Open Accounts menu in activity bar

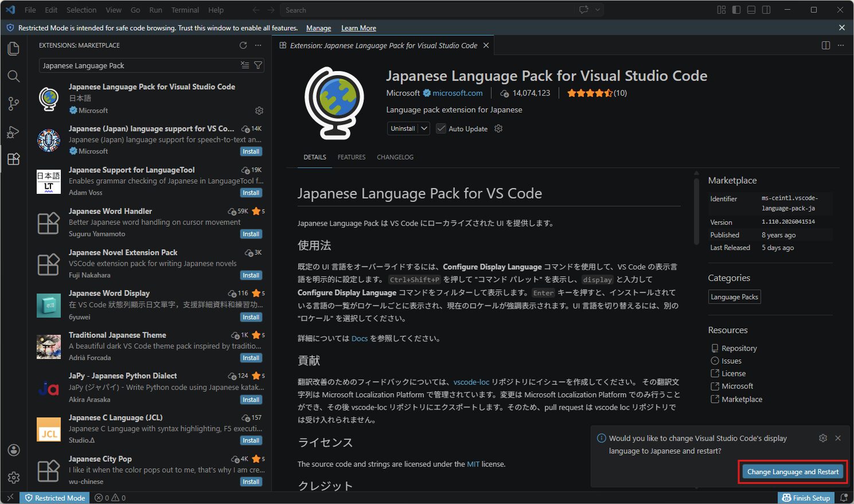[x=14, y=450]
